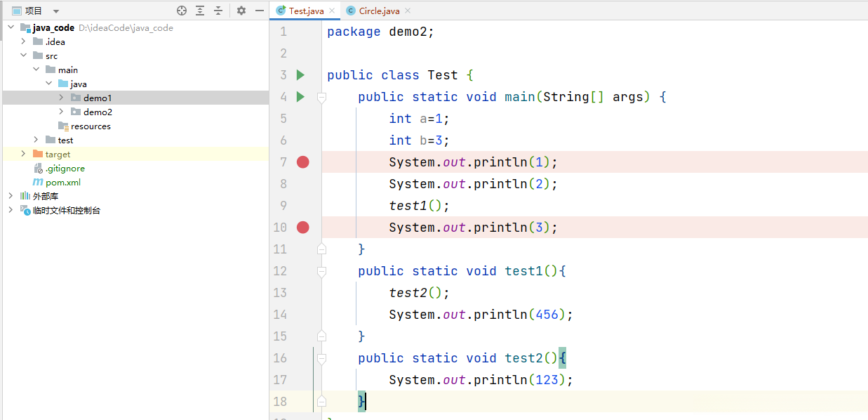Remove breakpoint on println(1) line
This screenshot has width=868, height=420.
pos(302,162)
